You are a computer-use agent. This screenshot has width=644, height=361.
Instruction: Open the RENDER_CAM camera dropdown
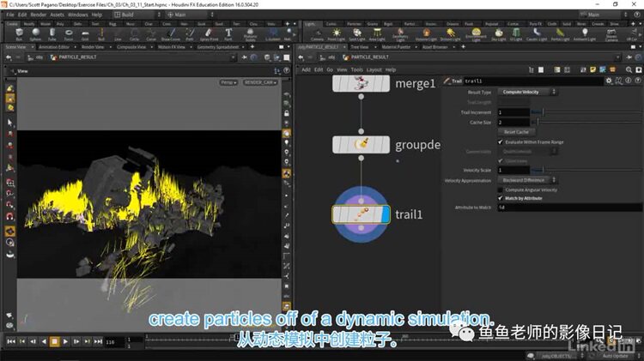[x=260, y=82]
